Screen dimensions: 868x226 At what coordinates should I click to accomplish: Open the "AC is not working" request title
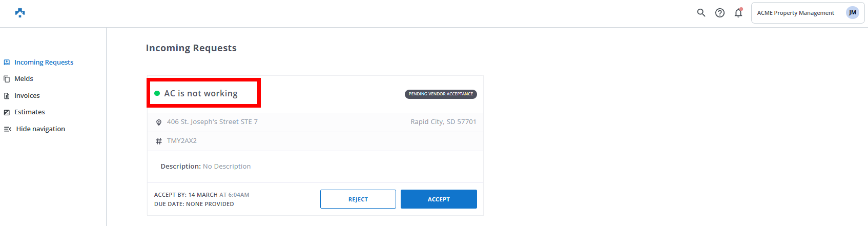(200, 93)
